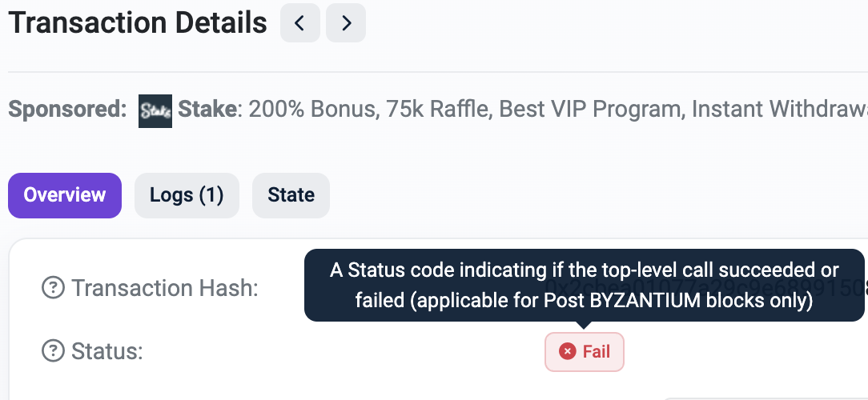The image size is (868, 400).
Task: Click the Transaction Details heading
Action: click(x=138, y=22)
